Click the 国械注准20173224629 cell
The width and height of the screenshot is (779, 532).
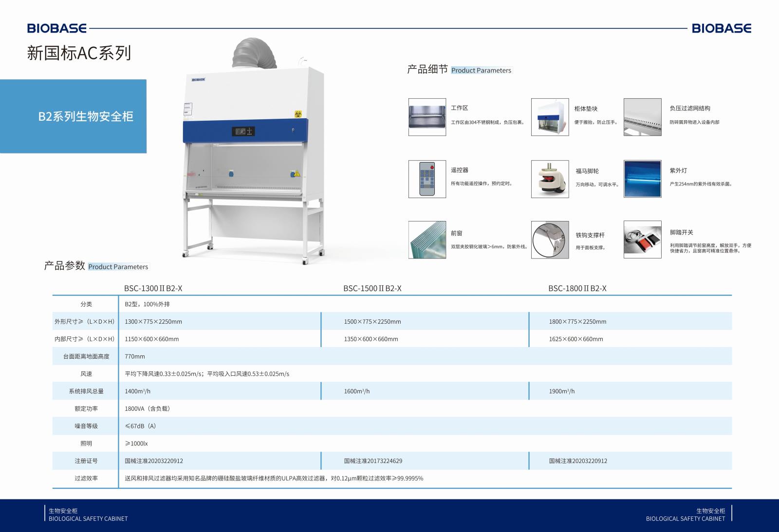(373, 461)
